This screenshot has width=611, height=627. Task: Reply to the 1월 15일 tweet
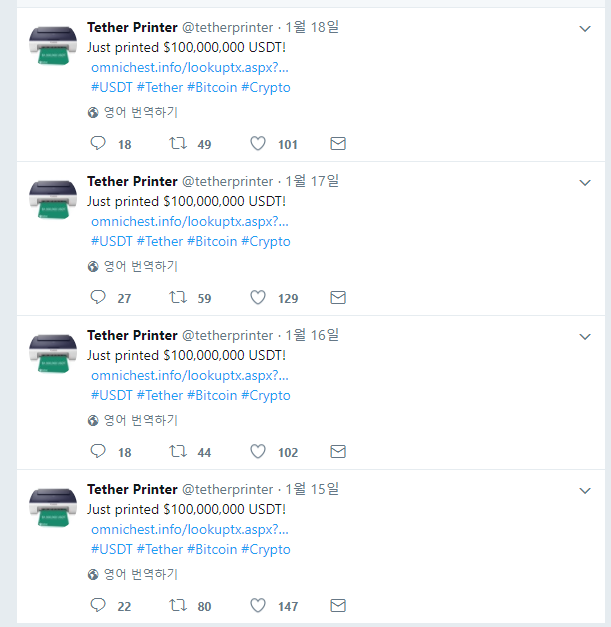click(98, 605)
